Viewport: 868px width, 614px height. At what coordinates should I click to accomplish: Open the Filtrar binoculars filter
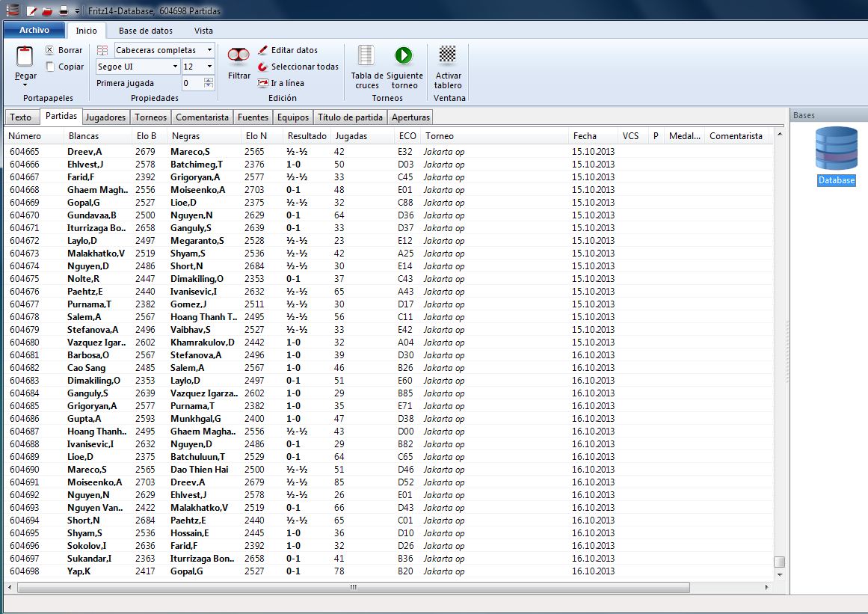coord(238,55)
